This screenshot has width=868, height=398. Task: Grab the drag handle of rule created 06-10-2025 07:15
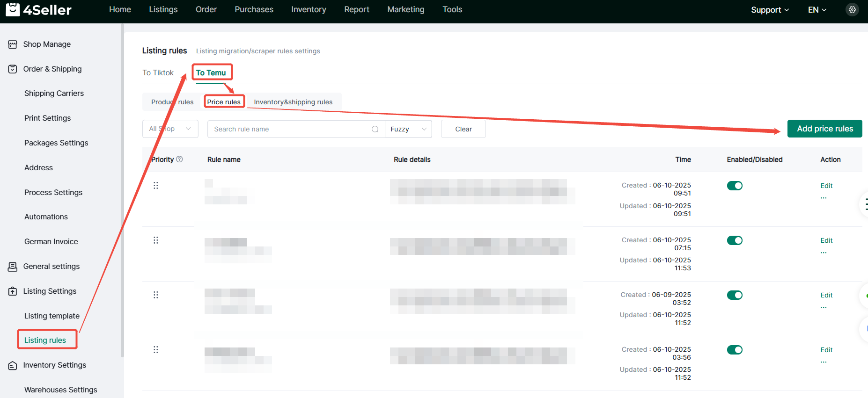click(156, 240)
